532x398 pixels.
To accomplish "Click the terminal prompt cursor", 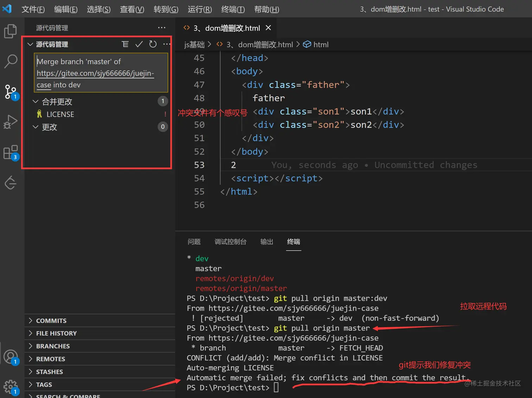I will coord(276,387).
